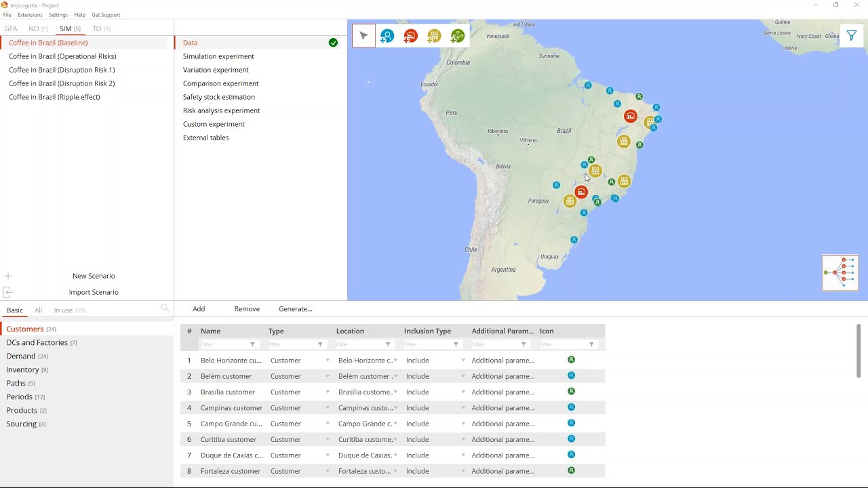Click plus icon beside New Scenario
The width and height of the screenshot is (868, 488).
[x=8, y=276]
